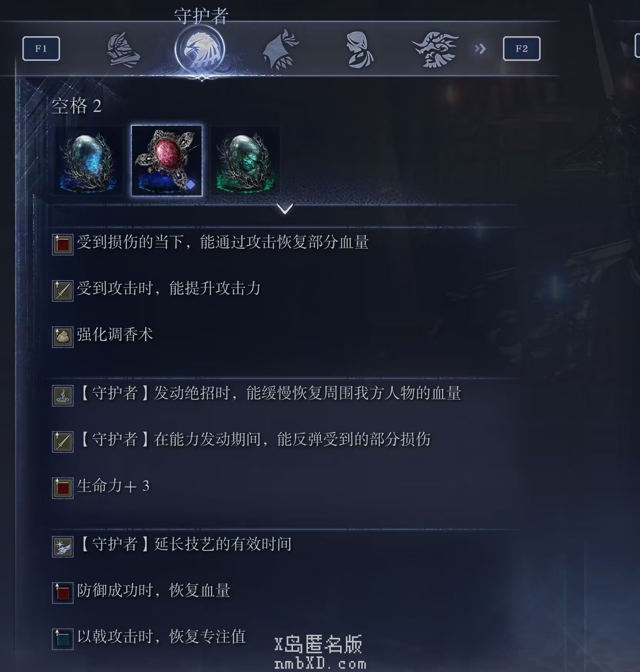This screenshot has height=672, width=640.
Task: Select the helmeted knight character icon
Action: [123, 50]
